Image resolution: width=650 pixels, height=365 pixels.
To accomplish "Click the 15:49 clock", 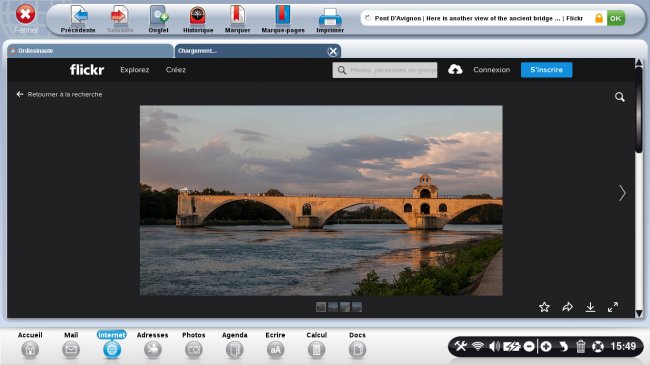I will [623, 346].
